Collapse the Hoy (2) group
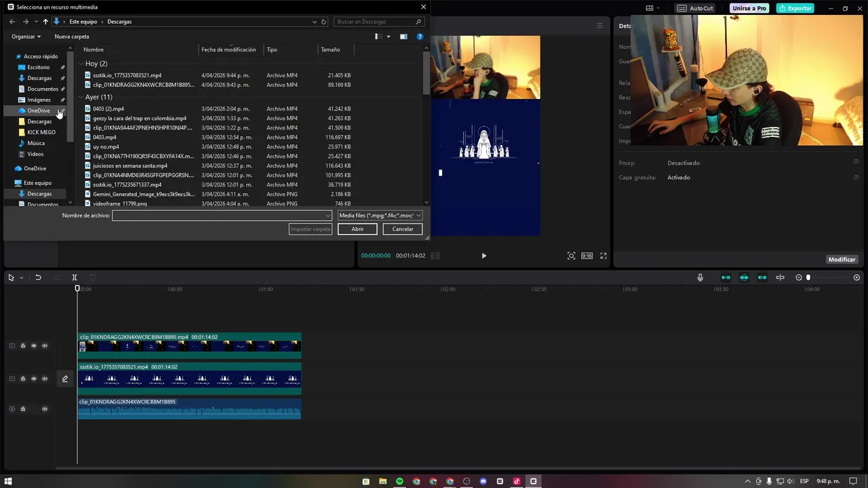 (x=81, y=64)
